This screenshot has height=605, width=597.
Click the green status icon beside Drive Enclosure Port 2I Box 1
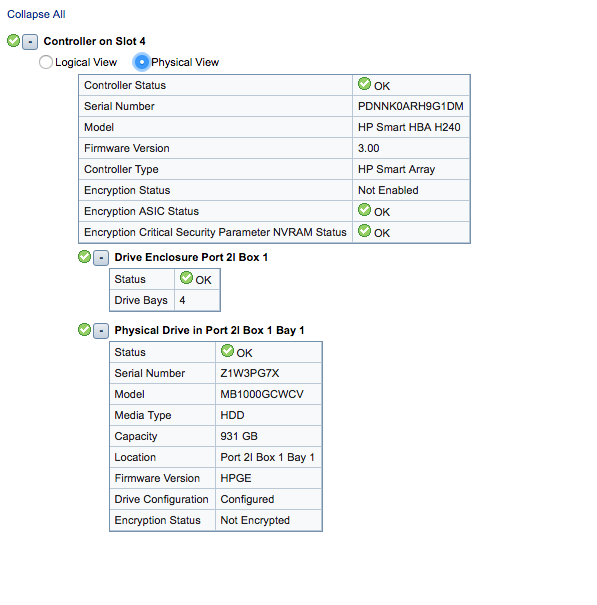(x=85, y=257)
